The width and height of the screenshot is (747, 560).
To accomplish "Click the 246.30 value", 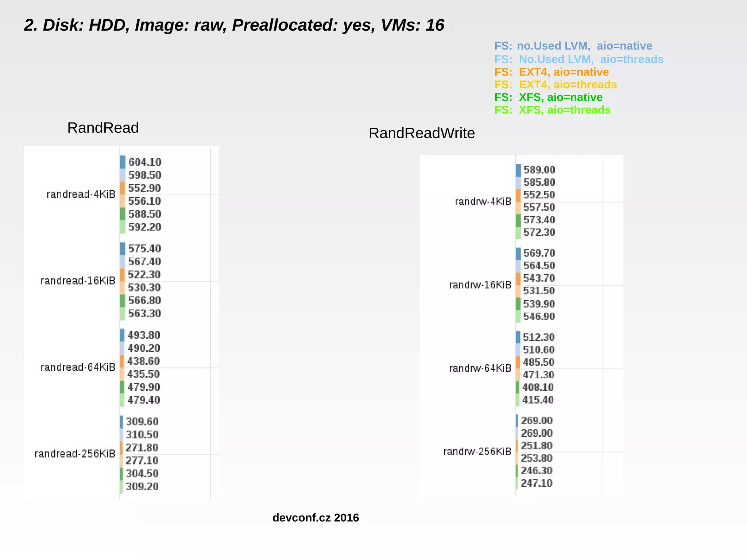I will (537, 471).
